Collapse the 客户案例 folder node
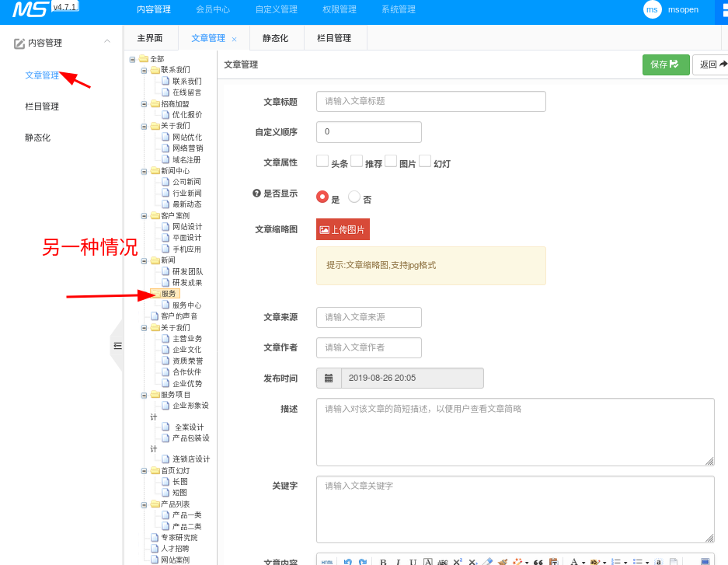The image size is (728, 565). pyautogui.click(x=144, y=216)
